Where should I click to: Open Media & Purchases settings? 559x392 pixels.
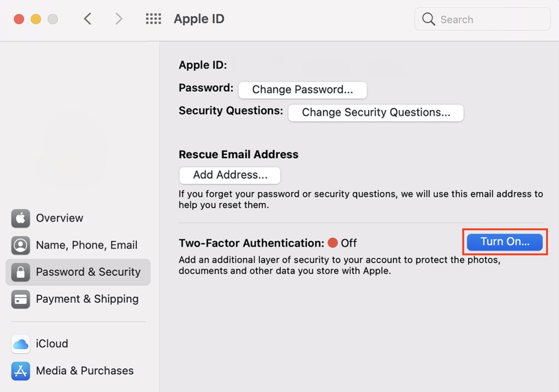(x=78, y=371)
